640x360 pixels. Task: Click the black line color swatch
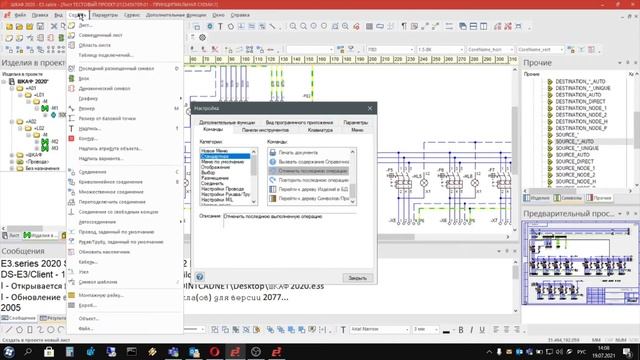point(446,331)
